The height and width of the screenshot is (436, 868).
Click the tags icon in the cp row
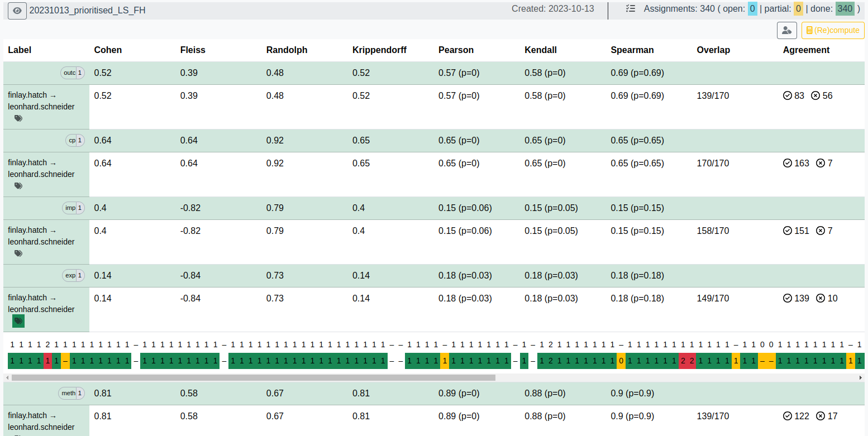click(18, 186)
